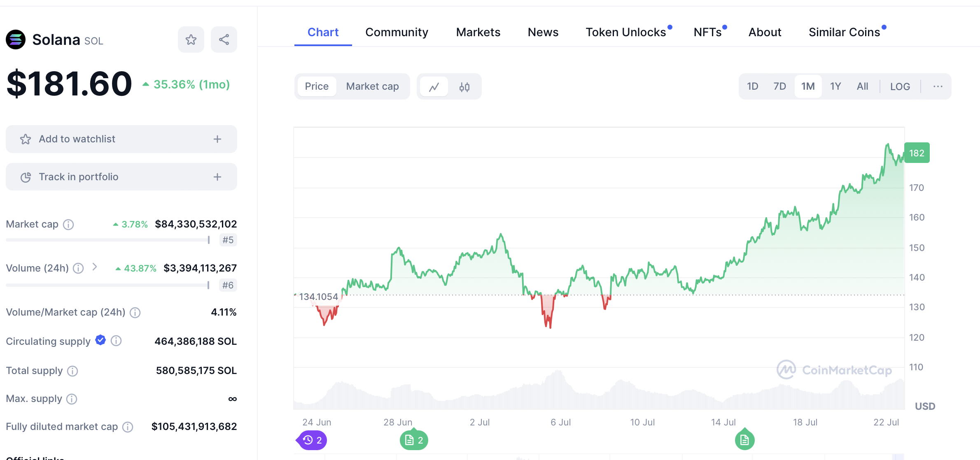
Task: Open the more options ellipsis menu
Action: tap(938, 86)
